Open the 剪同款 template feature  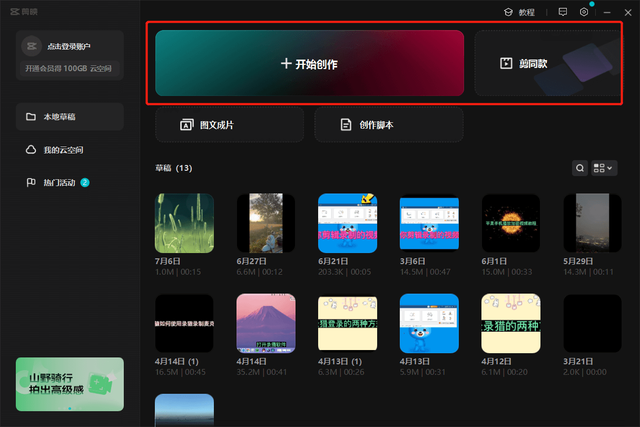[x=548, y=63]
